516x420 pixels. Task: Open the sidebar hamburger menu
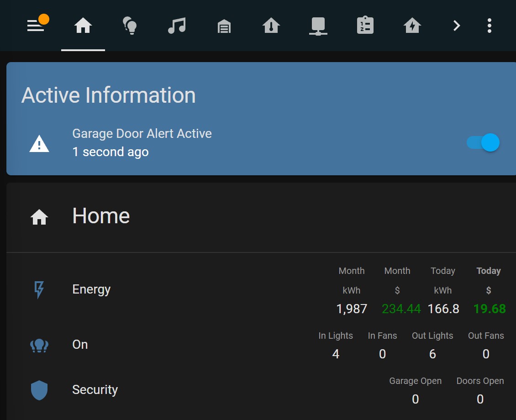point(36,26)
